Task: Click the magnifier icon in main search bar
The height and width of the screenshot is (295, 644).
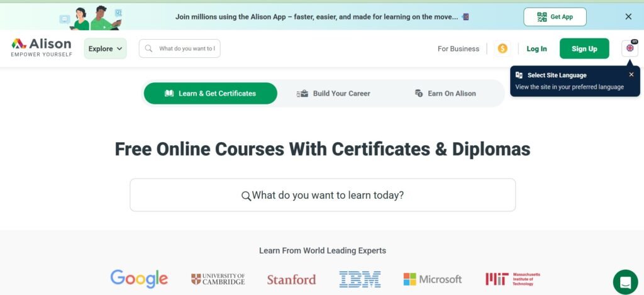Action: point(246,196)
